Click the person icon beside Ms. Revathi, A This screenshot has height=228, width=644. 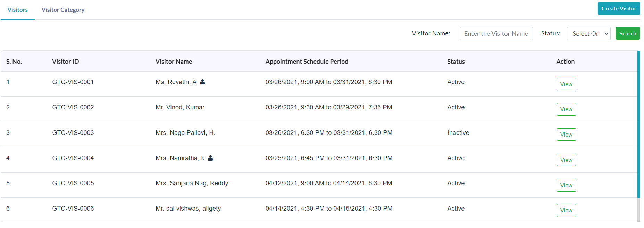coord(202,82)
